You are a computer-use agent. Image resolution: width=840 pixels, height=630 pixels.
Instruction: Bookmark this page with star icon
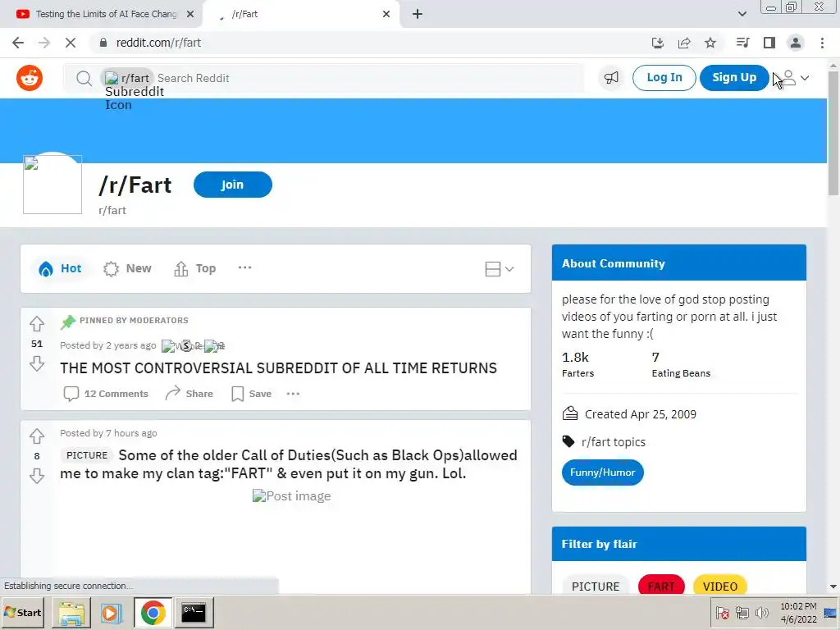point(710,43)
